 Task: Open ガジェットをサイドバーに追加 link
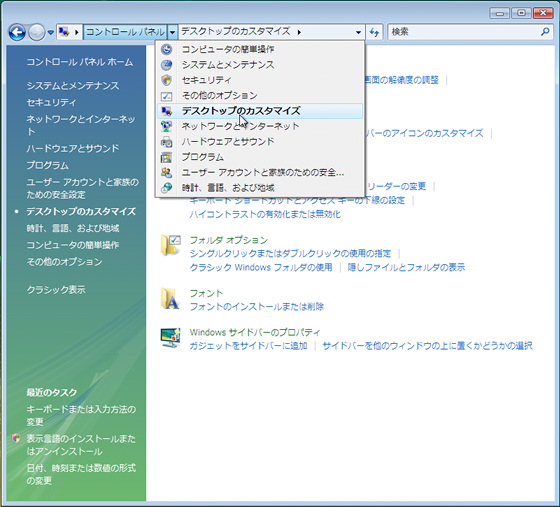pos(248,346)
